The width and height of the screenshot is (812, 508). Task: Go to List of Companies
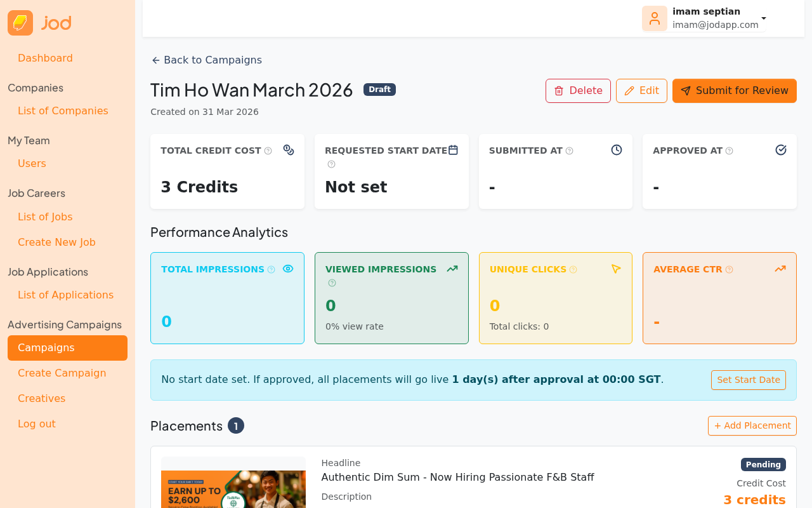point(63,111)
